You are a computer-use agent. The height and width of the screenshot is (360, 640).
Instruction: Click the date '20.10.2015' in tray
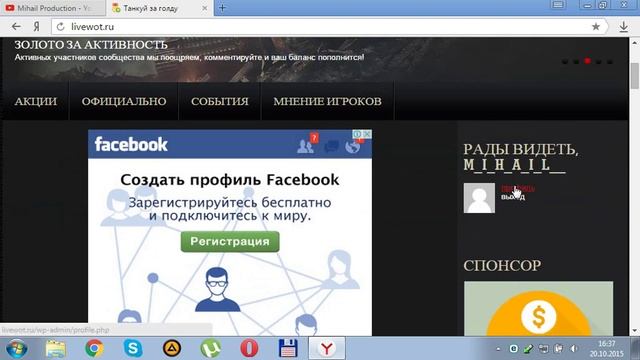[x=607, y=353]
